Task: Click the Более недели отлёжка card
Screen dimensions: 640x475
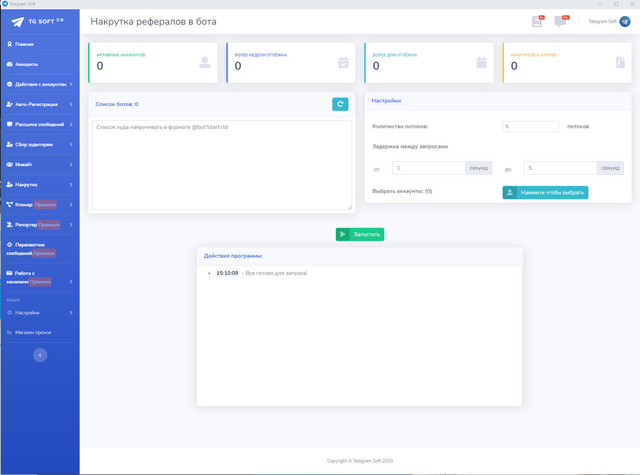Action: coord(291,62)
